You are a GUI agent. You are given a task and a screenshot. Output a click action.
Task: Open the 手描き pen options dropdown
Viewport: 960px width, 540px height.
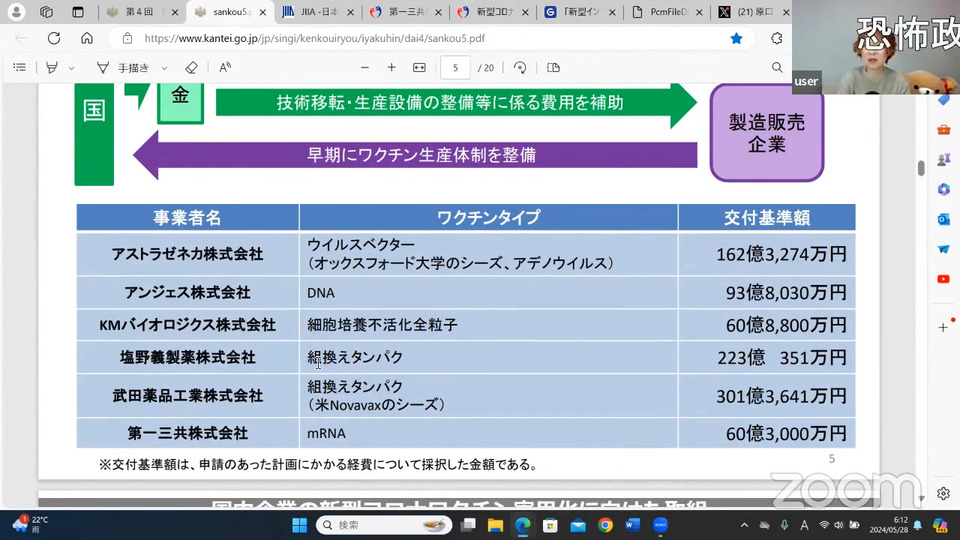pos(164,68)
